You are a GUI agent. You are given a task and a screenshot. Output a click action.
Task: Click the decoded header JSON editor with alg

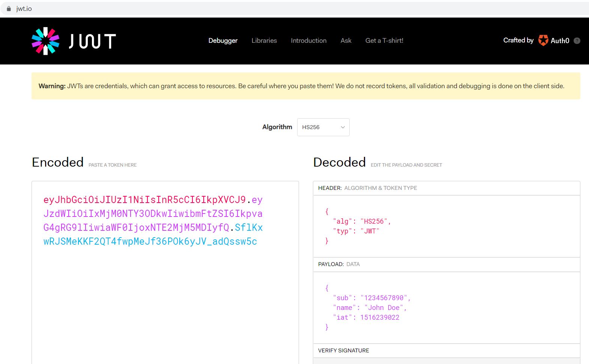(x=446, y=226)
